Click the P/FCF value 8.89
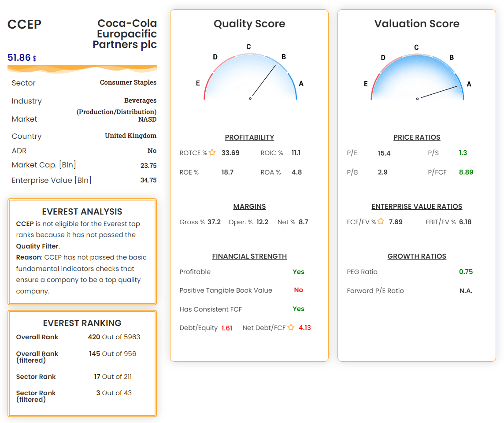This screenshot has width=504, height=423. pyautogui.click(x=466, y=172)
